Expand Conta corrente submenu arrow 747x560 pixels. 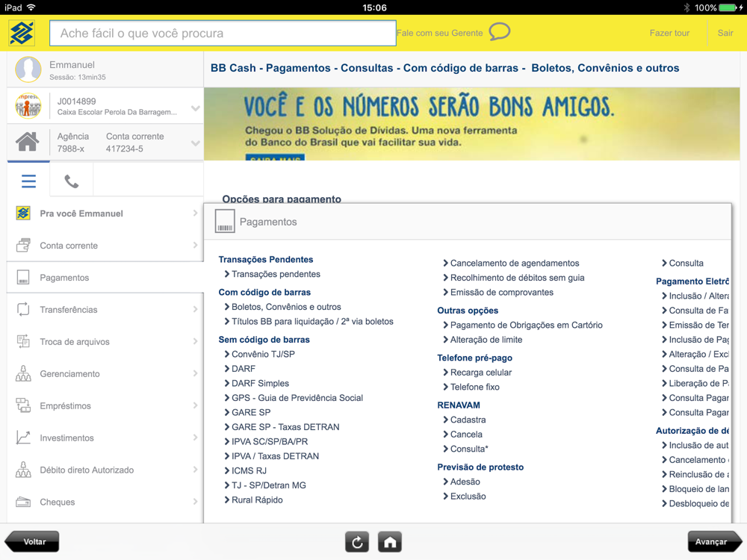195,245
